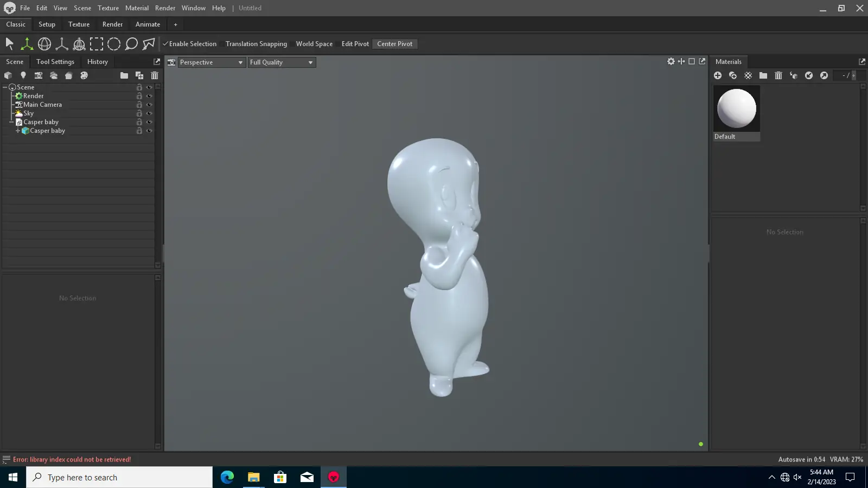Screen dimensions: 868x488
Task: Hide the Sky object via eye icon
Action: (149, 113)
